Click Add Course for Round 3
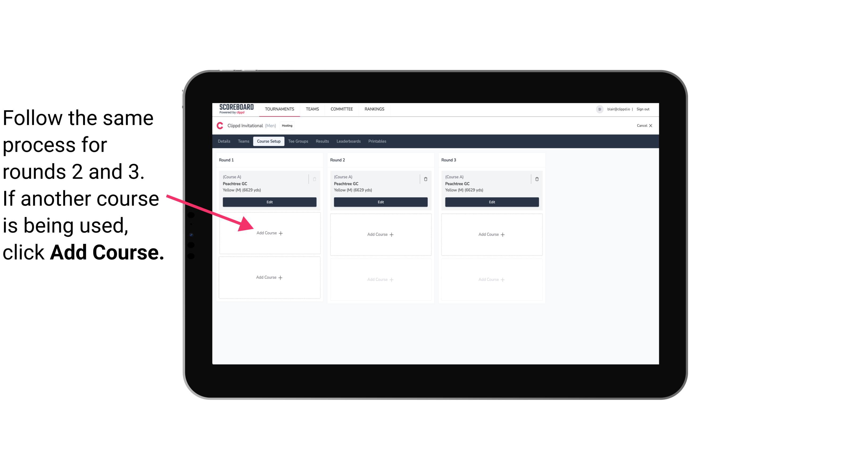 [491, 234]
